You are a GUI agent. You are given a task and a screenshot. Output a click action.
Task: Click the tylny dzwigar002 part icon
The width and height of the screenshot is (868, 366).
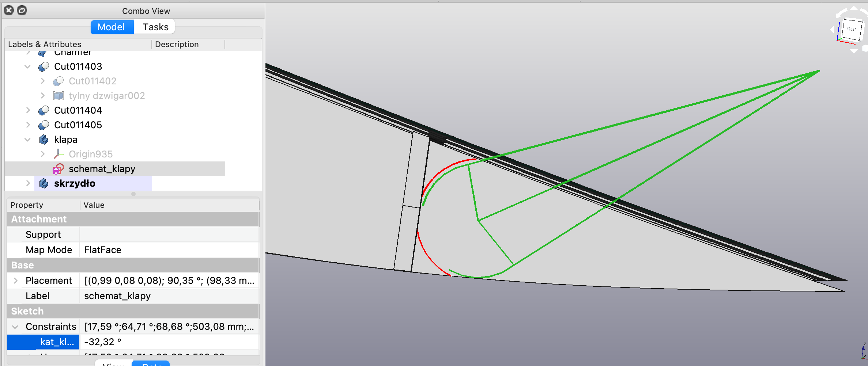tap(58, 96)
